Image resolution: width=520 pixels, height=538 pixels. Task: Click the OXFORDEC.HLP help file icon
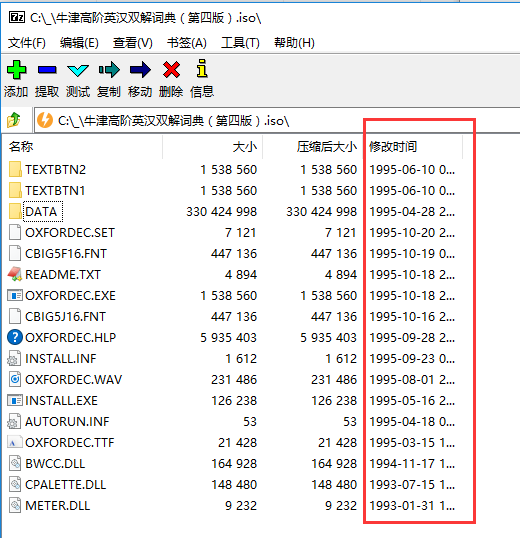click(x=15, y=337)
